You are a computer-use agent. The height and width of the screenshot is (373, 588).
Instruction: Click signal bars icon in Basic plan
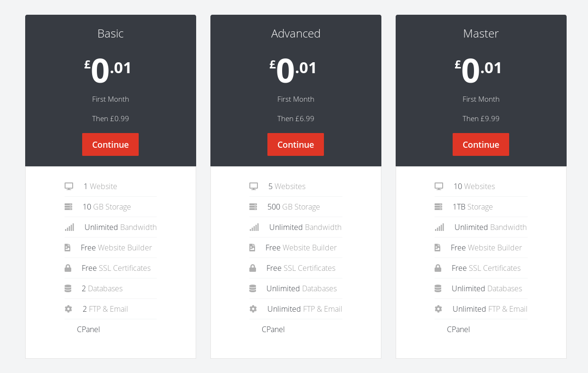point(69,227)
